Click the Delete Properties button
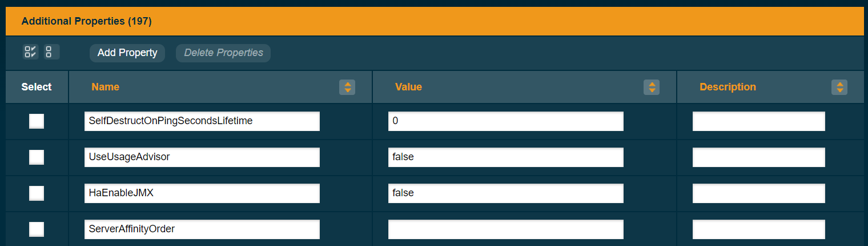The image size is (868, 246). click(223, 53)
